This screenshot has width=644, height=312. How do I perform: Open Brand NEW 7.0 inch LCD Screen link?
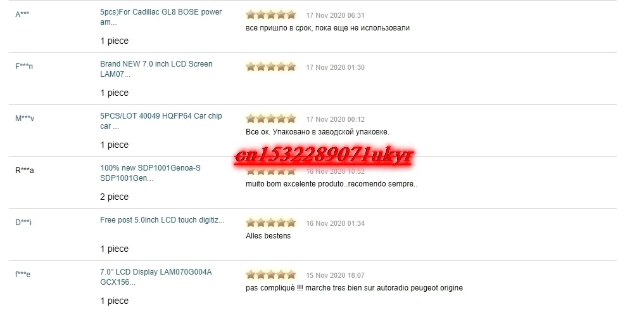pyautogui.click(x=156, y=69)
